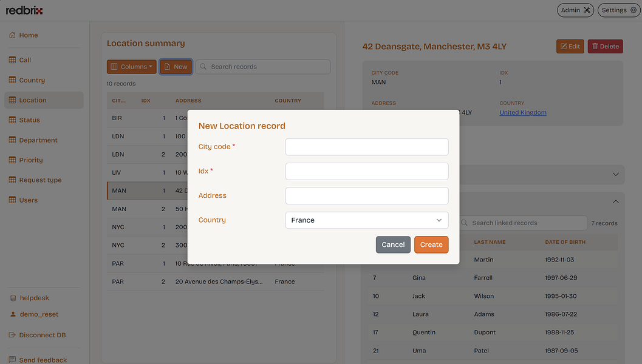642x364 pixels.
Task: Click the Address input field
Action: [367, 195]
